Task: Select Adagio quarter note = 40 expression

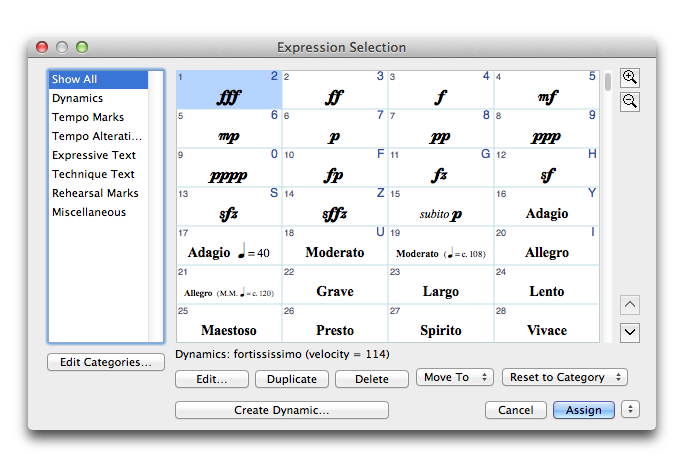Action: (x=229, y=246)
